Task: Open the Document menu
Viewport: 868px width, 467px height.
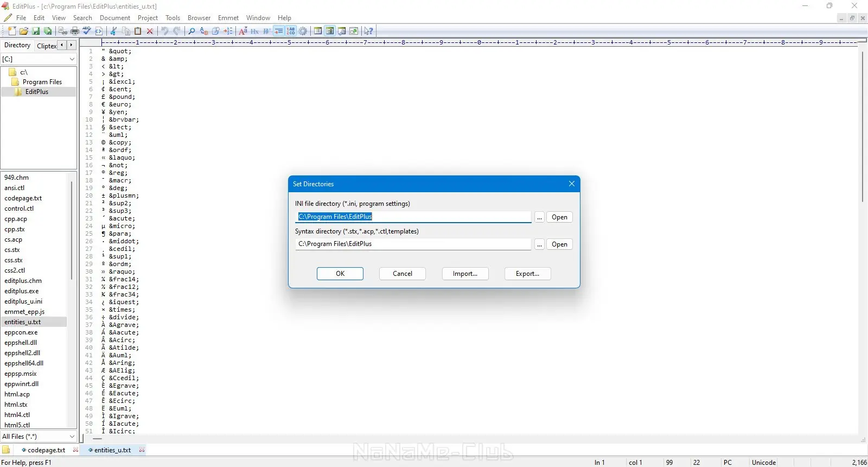Action: [115, 18]
